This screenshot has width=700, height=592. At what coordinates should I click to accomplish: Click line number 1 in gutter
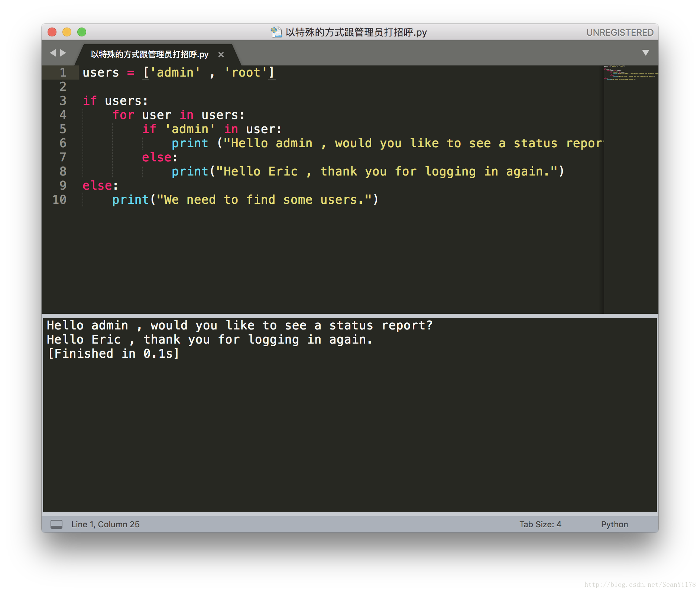[x=63, y=73]
